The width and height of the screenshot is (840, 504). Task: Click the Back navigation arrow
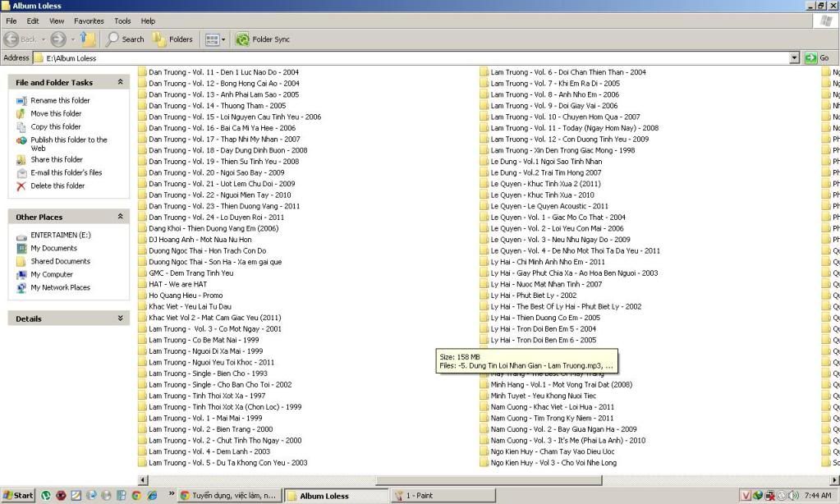(x=21, y=39)
